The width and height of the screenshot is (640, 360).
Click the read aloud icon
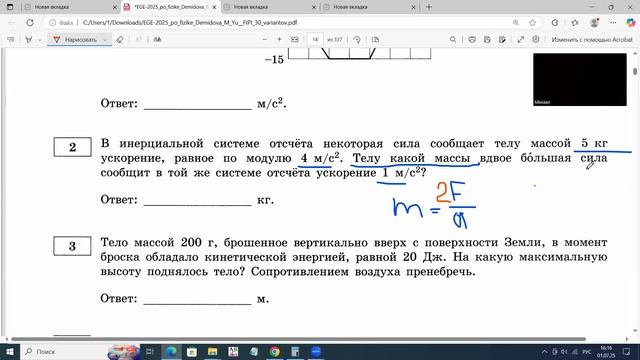point(157,40)
